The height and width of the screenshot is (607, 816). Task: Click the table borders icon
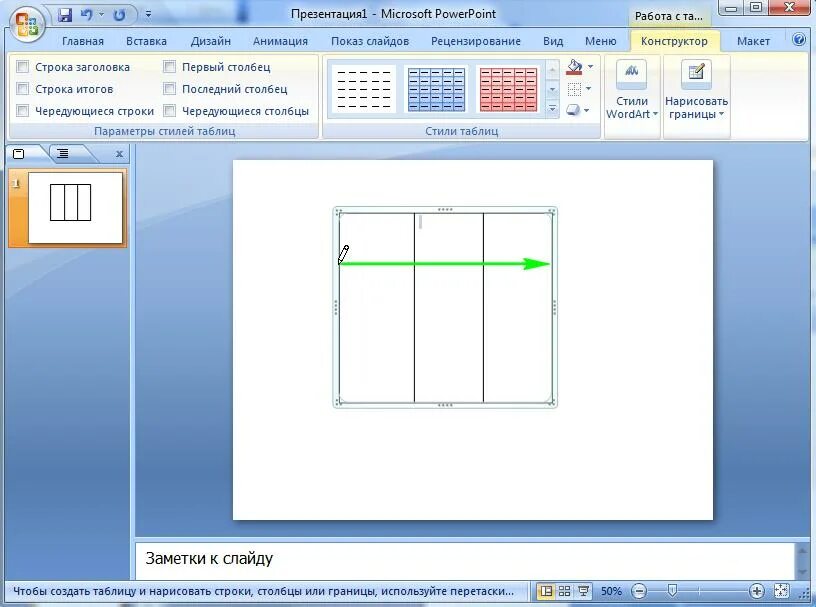point(574,89)
